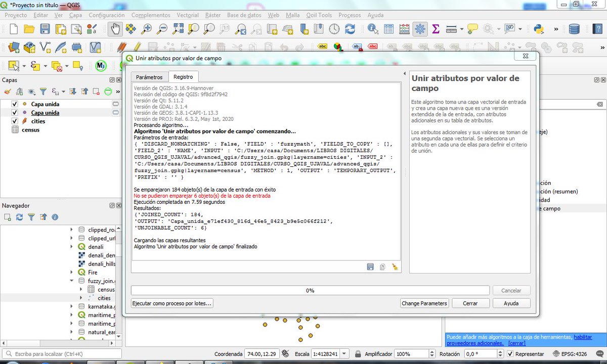The width and height of the screenshot is (607, 364).
Task: Expand denali item in Navegador tree
Action: (71, 247)
